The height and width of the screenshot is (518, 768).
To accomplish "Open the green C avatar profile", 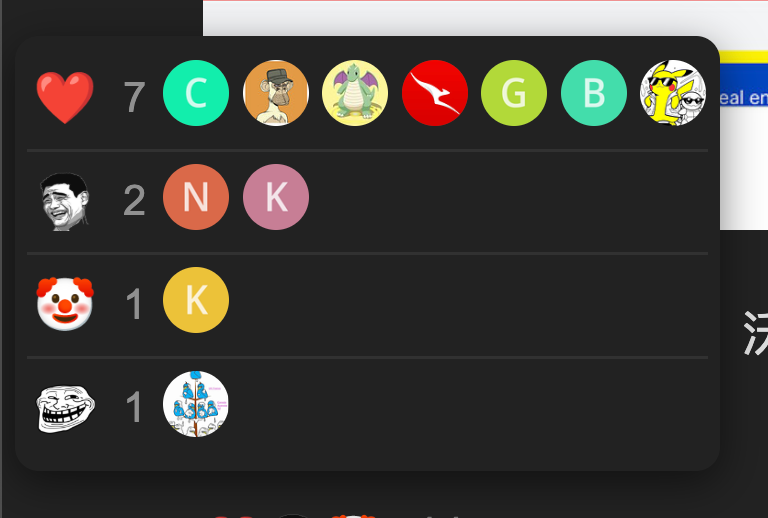I will (196, 93).
